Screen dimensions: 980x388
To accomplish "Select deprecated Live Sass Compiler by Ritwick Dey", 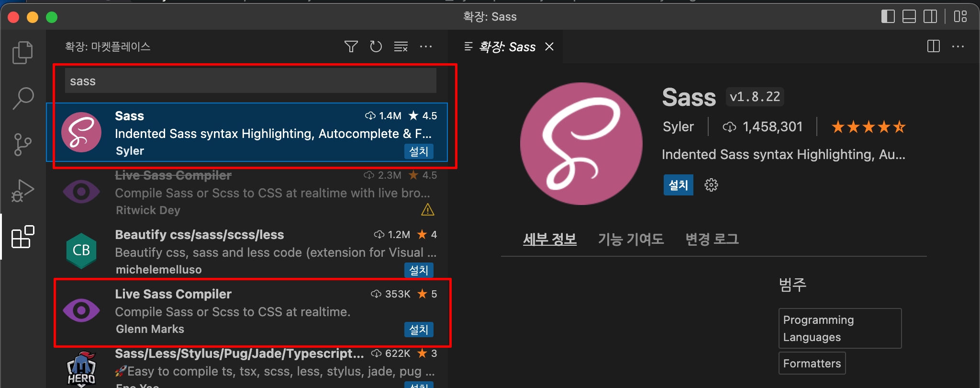I will [x=247, y=192].
